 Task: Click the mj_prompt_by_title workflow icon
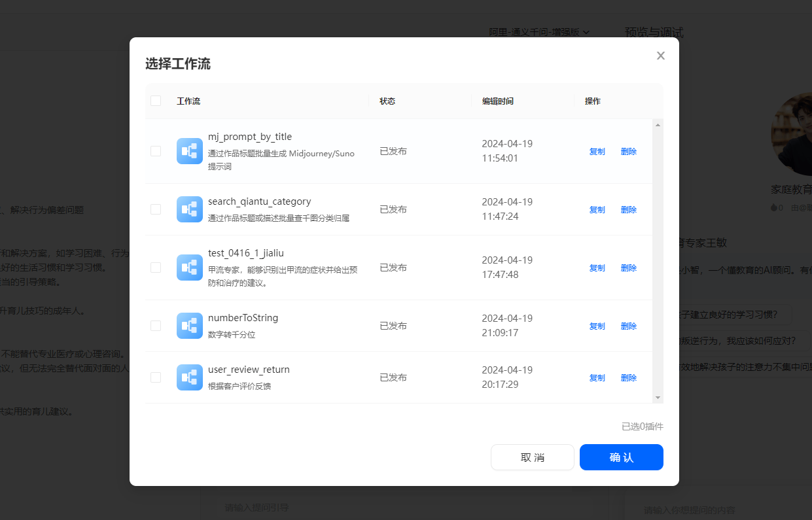189,151
